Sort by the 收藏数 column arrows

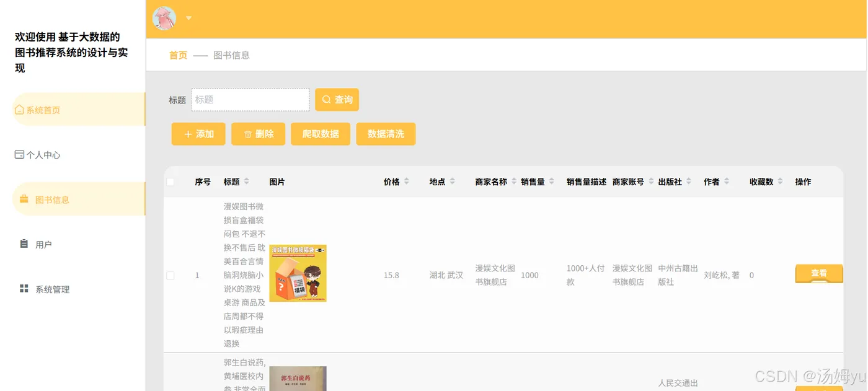pyautogui.click(x=780, y=182)
